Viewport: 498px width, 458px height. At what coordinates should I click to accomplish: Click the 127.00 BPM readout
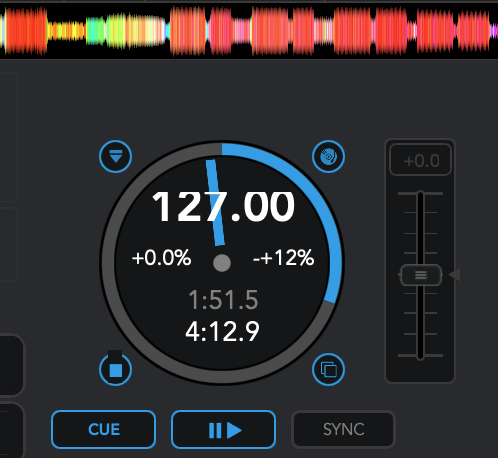tap(223, 207)
